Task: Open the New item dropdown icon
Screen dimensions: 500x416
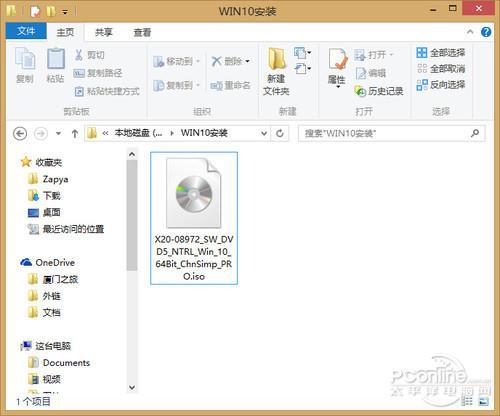Action: (x=303, y=53)
